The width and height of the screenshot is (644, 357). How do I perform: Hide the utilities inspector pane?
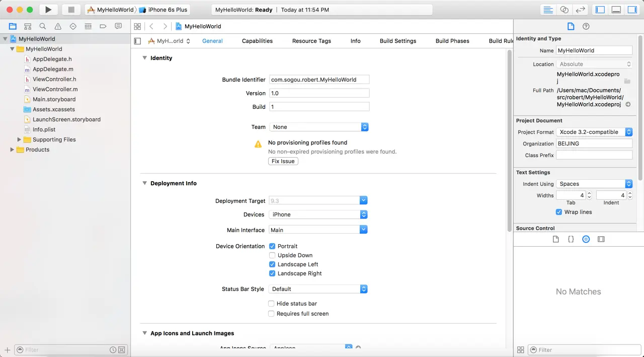tap(632, 10)
